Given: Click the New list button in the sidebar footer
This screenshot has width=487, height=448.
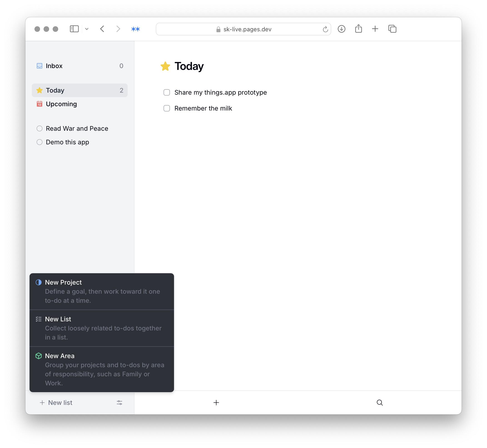Looking at the screenshot, I should [56, 403].
